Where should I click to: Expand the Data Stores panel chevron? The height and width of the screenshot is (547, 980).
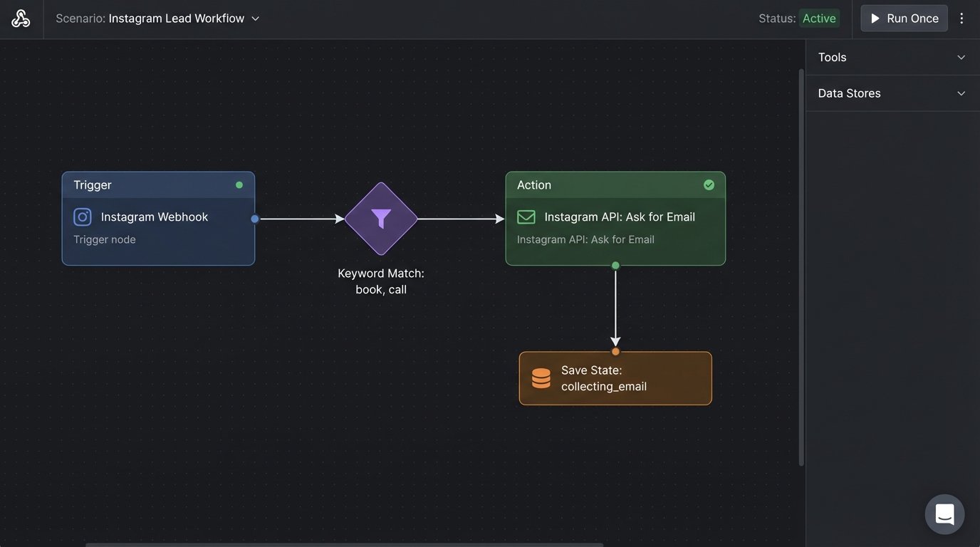point(961,93)
